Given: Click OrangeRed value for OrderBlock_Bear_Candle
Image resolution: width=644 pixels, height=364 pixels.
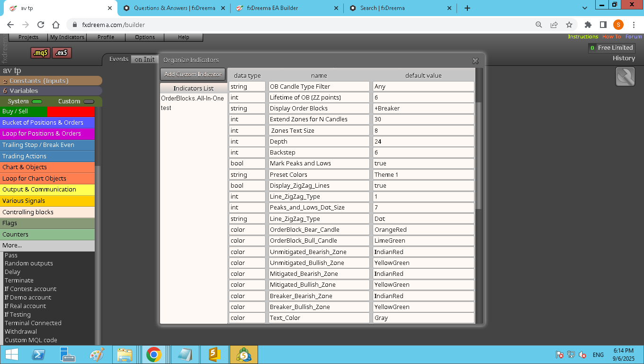Looking at the screenshot, I should click(x=423, y=229).
